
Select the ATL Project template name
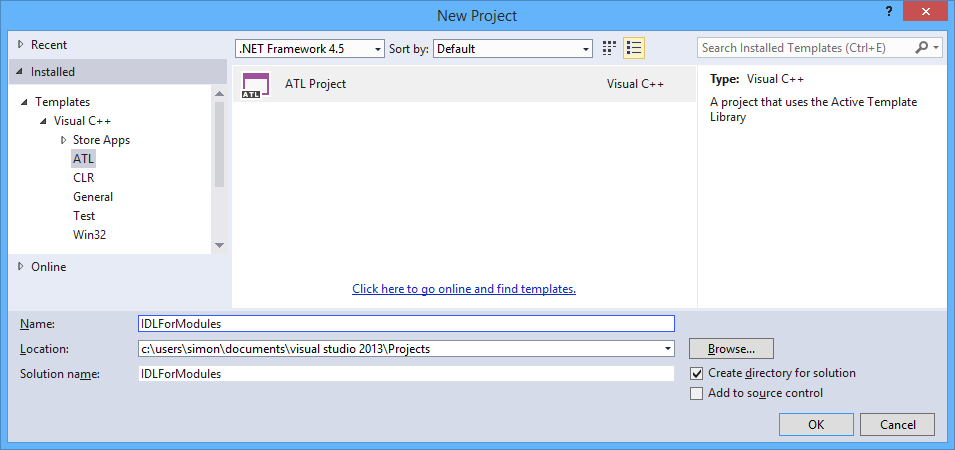point(315,84)
